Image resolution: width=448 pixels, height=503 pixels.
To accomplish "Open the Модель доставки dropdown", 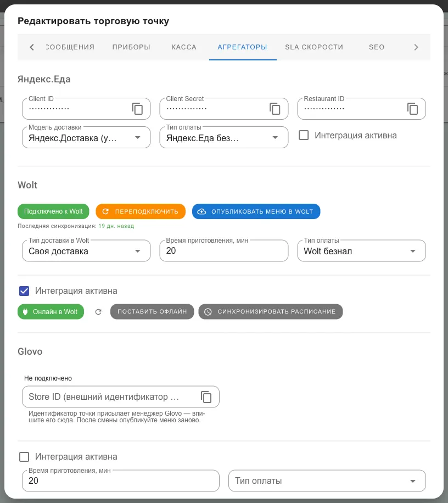I will pos(86,138).
